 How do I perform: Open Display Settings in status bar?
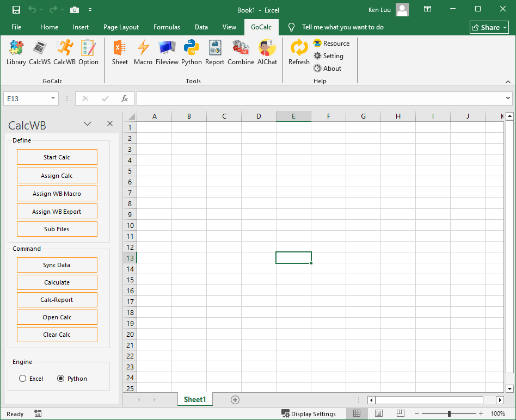tap(309, 414)
